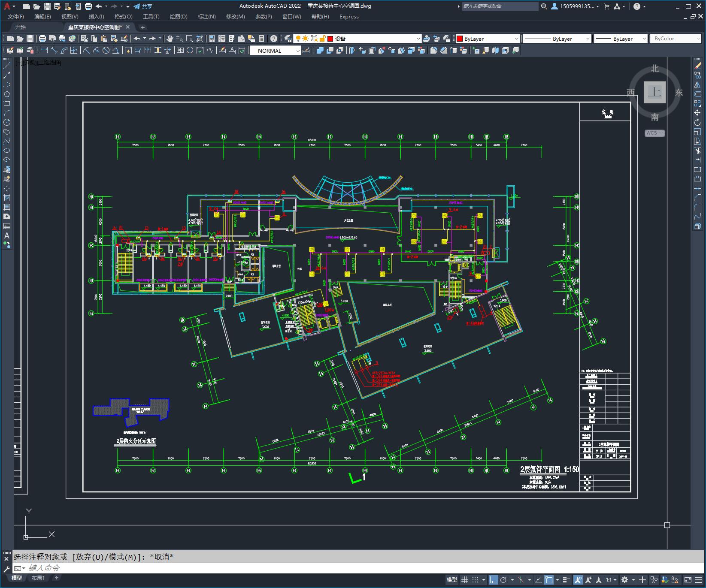Switch to the 开始 tab
706x588 pixels.
[x=21, y=27]
